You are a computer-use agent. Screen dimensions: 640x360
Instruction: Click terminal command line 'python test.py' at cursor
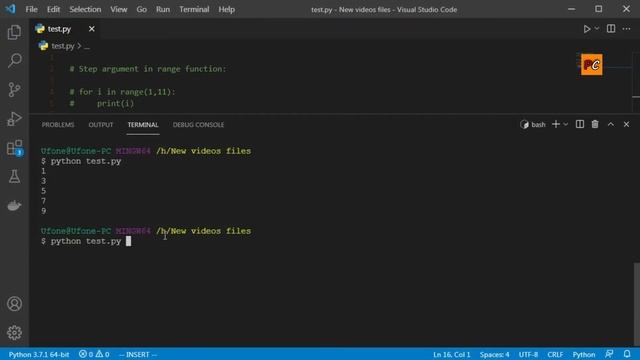(x=86, y=241)
